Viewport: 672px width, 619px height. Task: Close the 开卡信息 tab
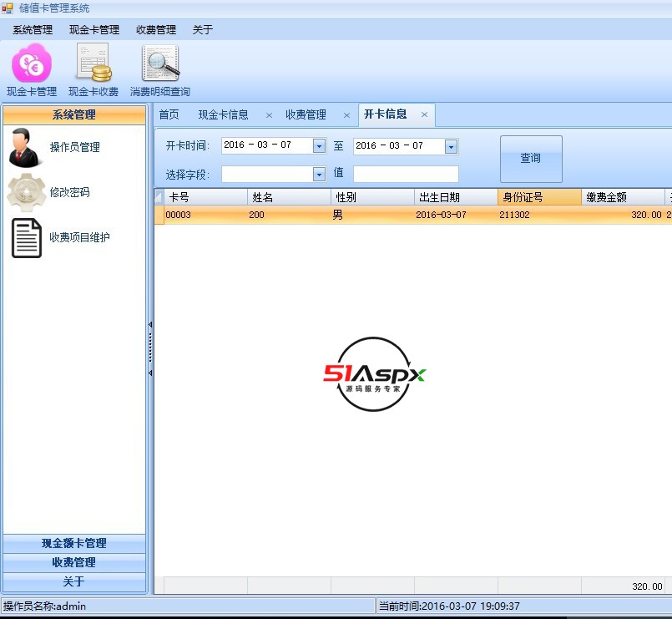tap(424, 114)
